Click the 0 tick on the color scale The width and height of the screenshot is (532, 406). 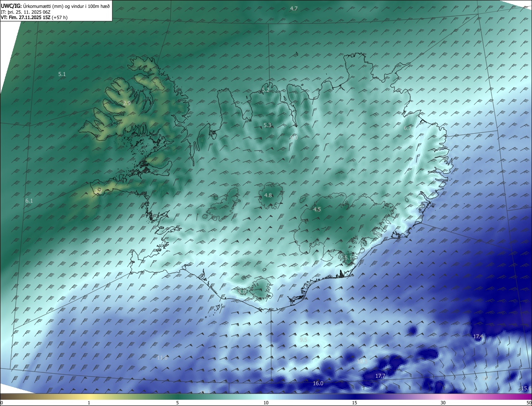[x=2, y=403]
